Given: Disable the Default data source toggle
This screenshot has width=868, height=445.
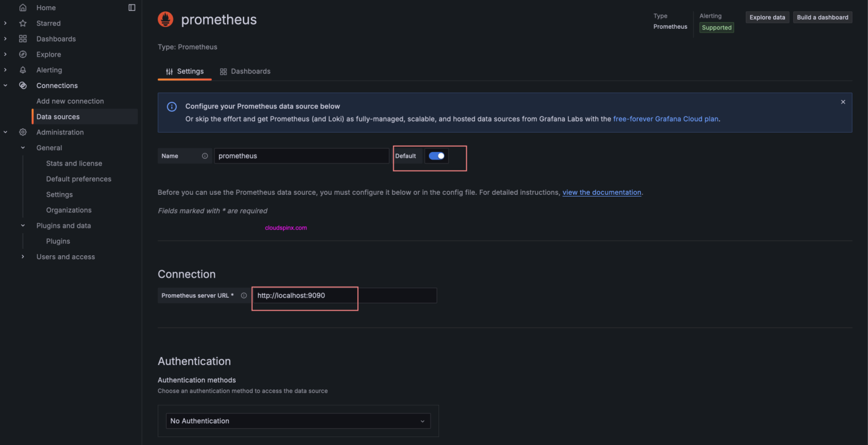Looking at the screenshot, I should (x=436, y=155).
